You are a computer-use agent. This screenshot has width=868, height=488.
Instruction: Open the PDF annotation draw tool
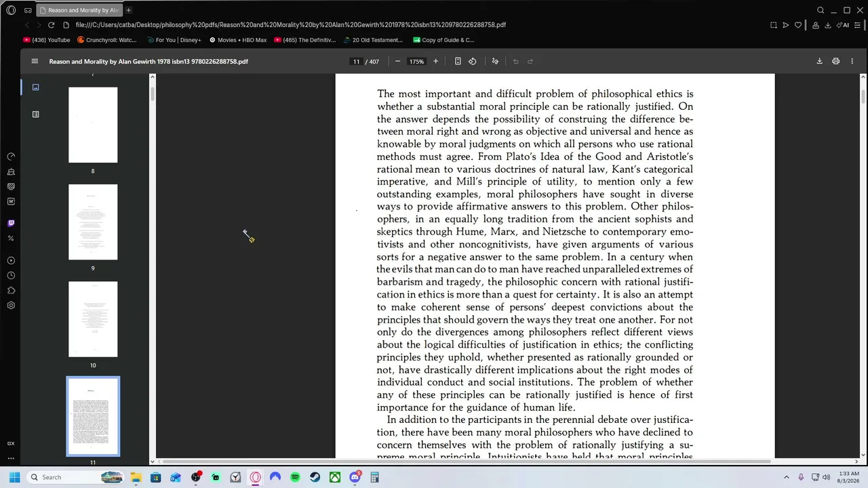pos(495,61)
